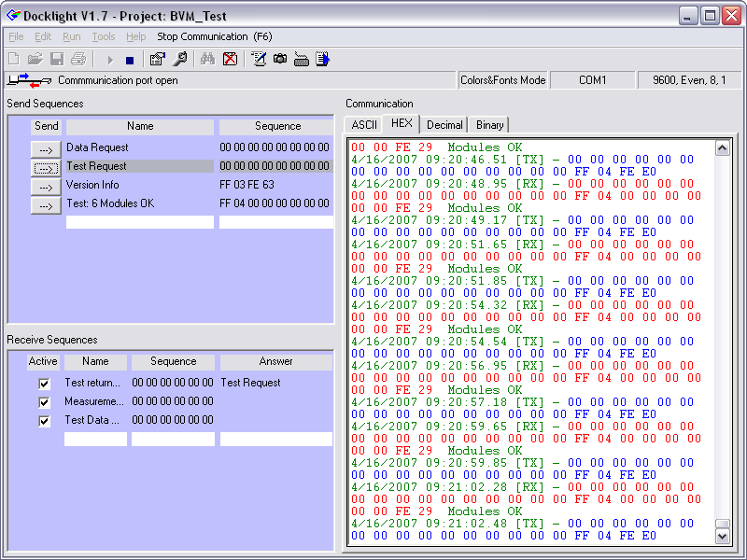Open the File menu

pyautogui.click(x=16, y=36)
